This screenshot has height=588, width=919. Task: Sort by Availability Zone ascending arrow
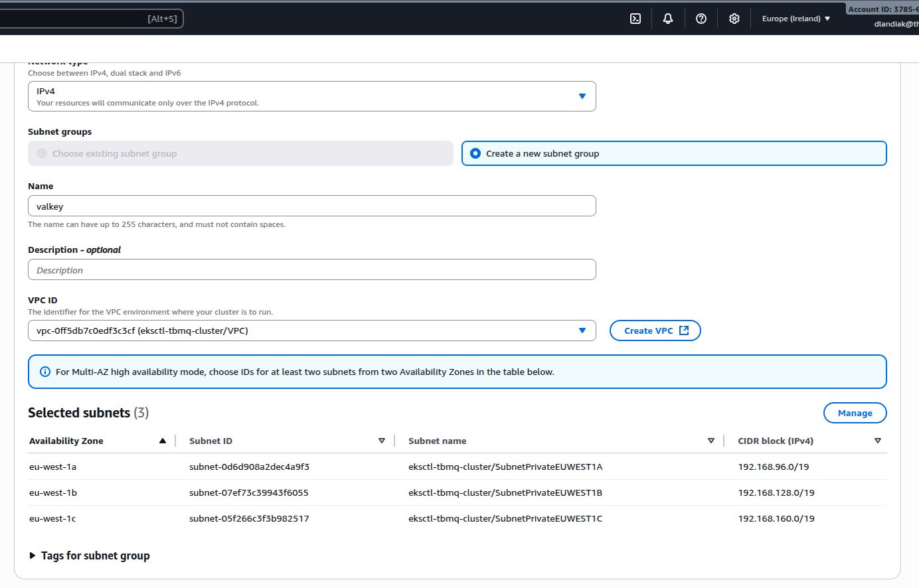(163, 441)
